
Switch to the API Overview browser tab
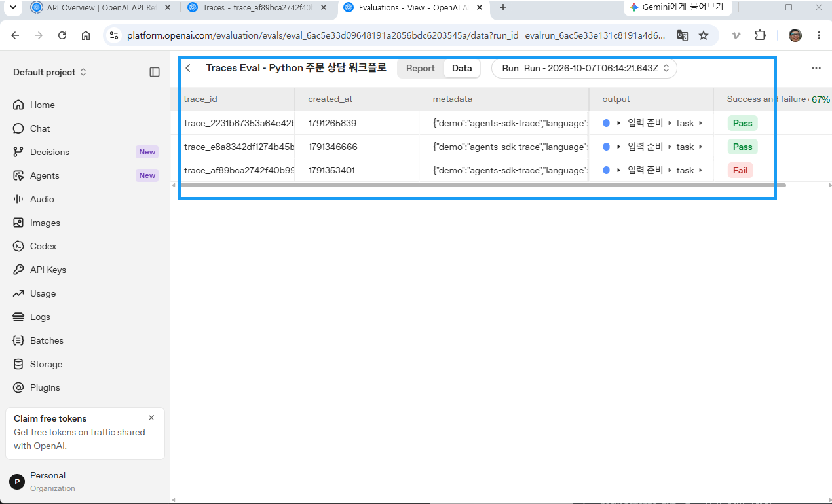[102, 8]
